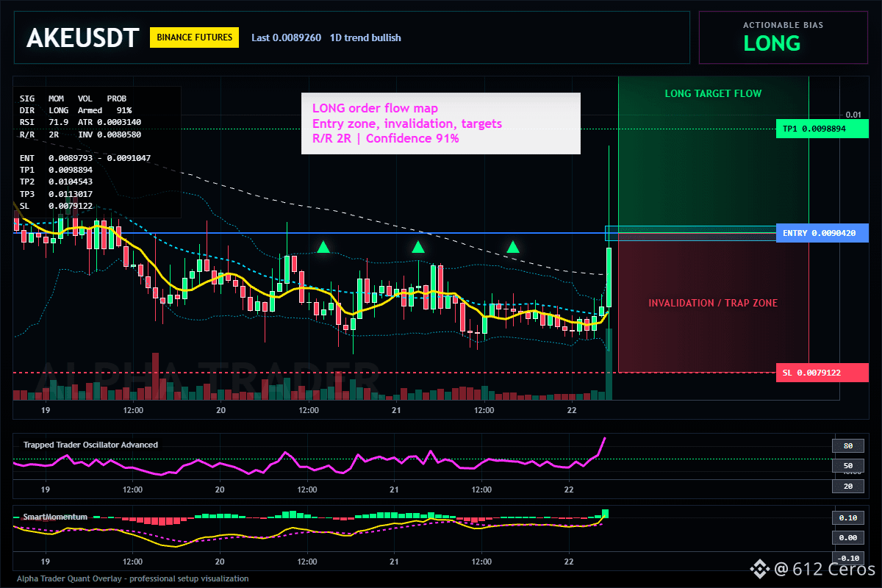Image resolution: width=882 pixels, height=588 pixels.
Task: Click the tall volume bar on the 22nd
Action: click(x=609, y=365)
